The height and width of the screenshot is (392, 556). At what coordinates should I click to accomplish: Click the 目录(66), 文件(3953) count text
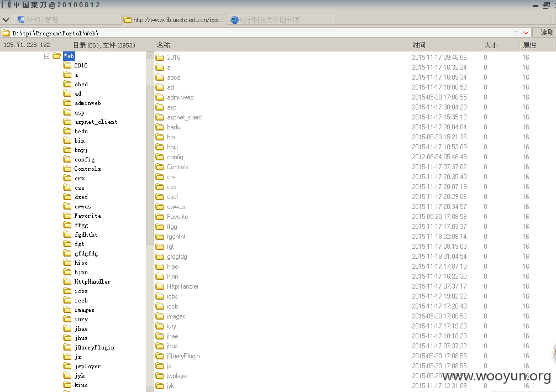pyautogui.click(x=104, y=45)
